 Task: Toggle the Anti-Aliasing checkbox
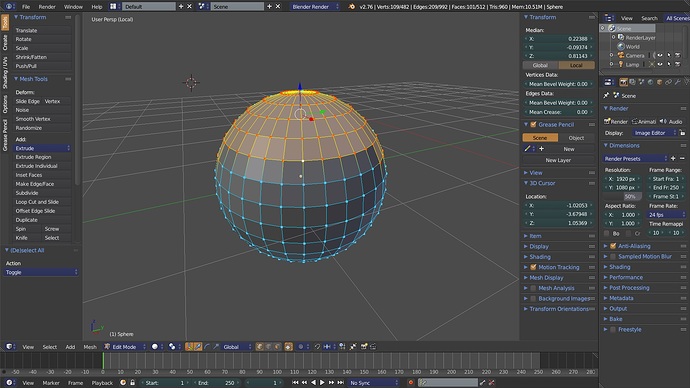[613, 246]
